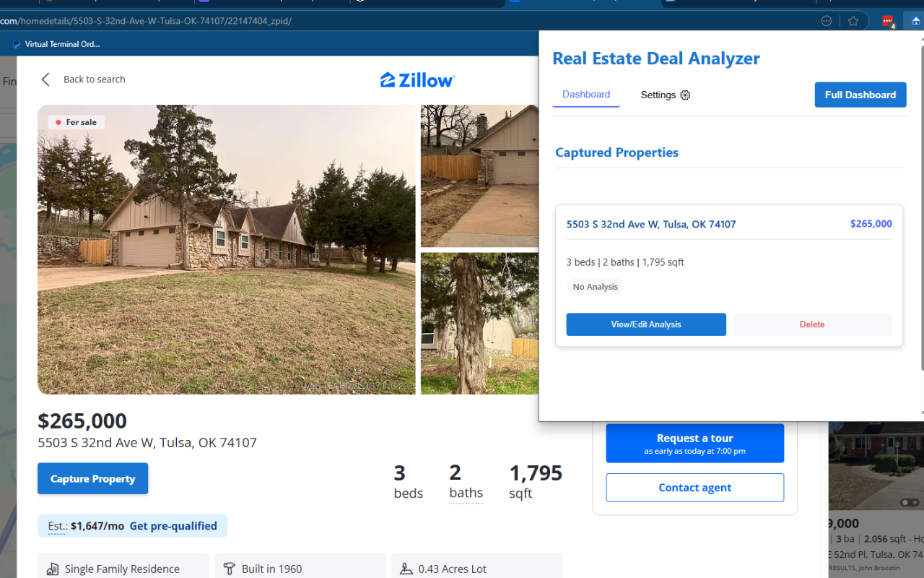Open the 5503 S 32nd Ave captured property link

pos(651,225)
